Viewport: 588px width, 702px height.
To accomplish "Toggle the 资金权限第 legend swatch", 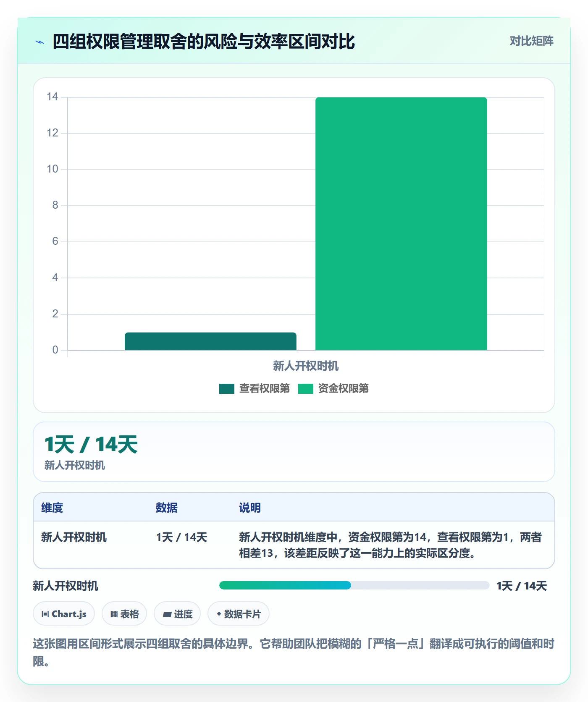I will [x=305, y=389].
